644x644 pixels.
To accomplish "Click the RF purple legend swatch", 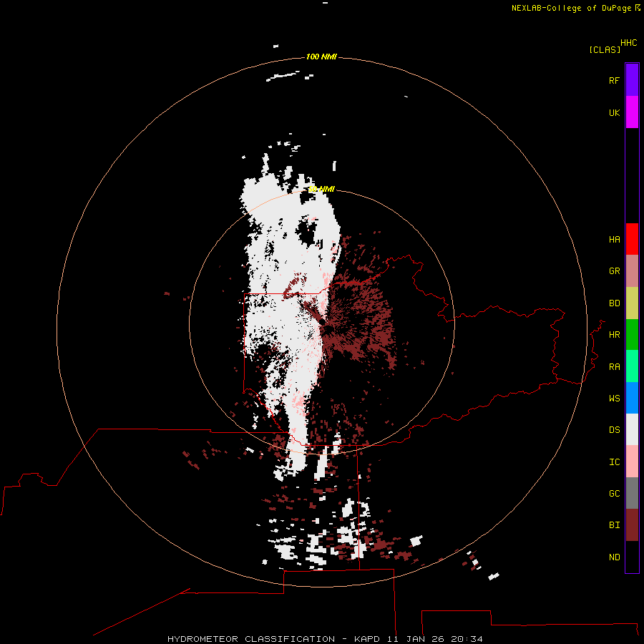I will (632, 80).
